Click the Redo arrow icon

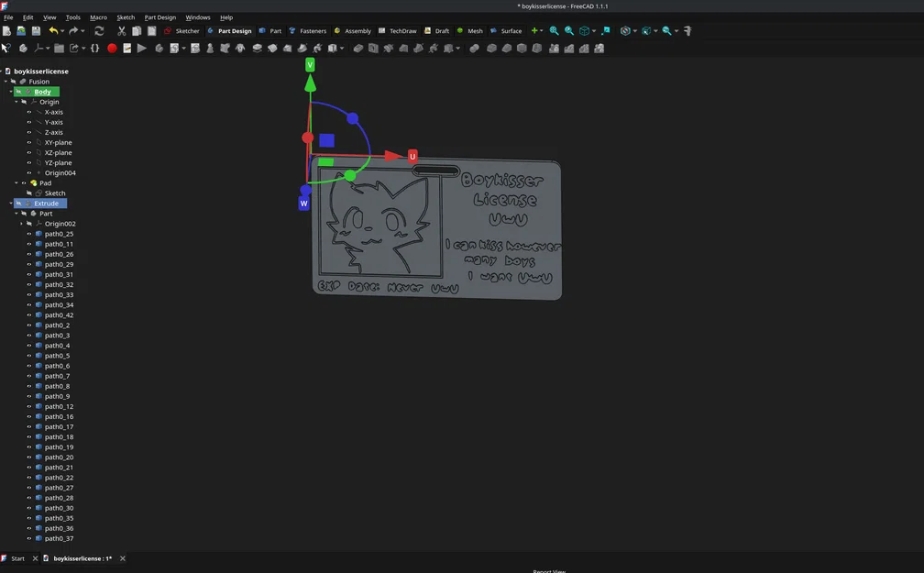pos(73,30)
